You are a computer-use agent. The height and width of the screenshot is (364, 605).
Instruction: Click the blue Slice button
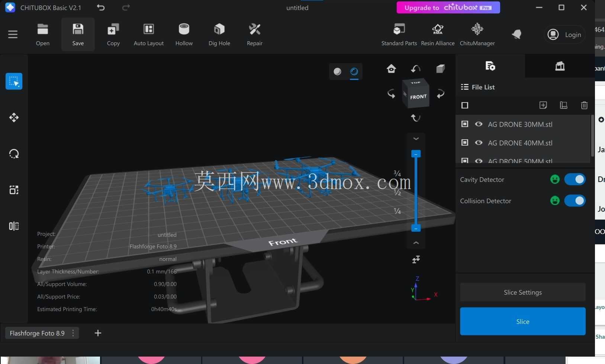point(523,321)
